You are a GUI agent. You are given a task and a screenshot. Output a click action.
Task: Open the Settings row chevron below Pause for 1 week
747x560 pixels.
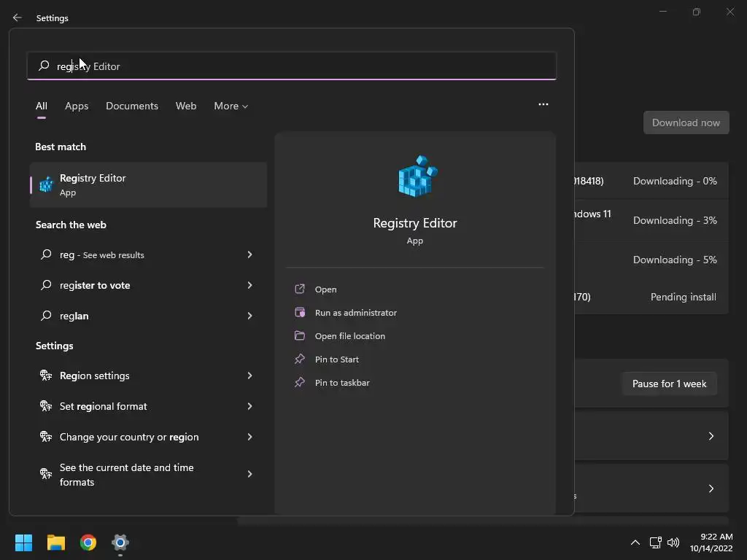(x=711, y=436)
